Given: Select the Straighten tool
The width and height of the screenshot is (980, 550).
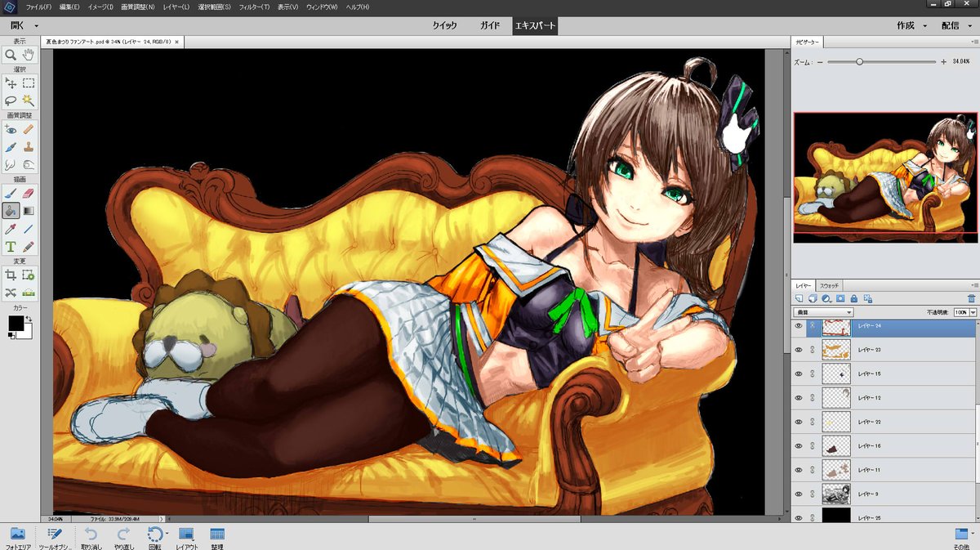Looking at the screenshot, I should coord(29,293).
